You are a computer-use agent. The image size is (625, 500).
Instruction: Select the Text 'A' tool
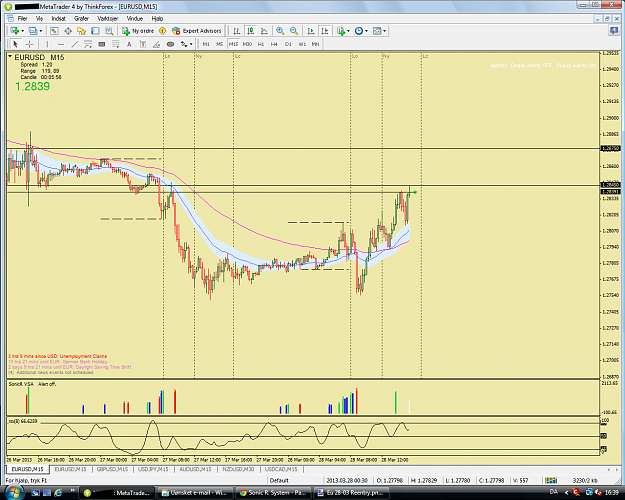tap(129, 44)
